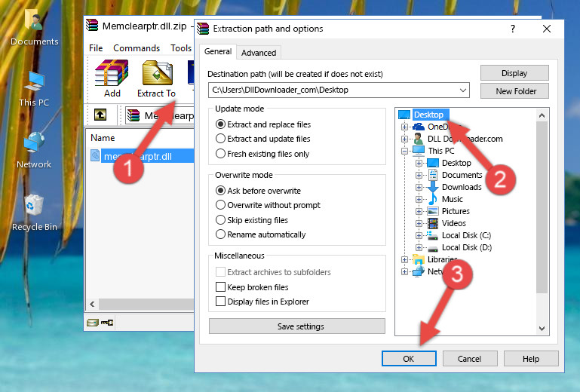Select DLL Downloader.com user folder in tree
Viewport: 580px width, 392px height.
pos(465,139)
